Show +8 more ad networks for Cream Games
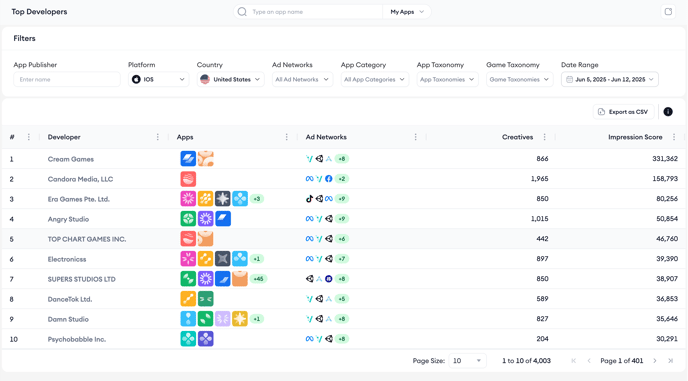Viewport: 688px width, 381px height. click(x=342, y=158)
